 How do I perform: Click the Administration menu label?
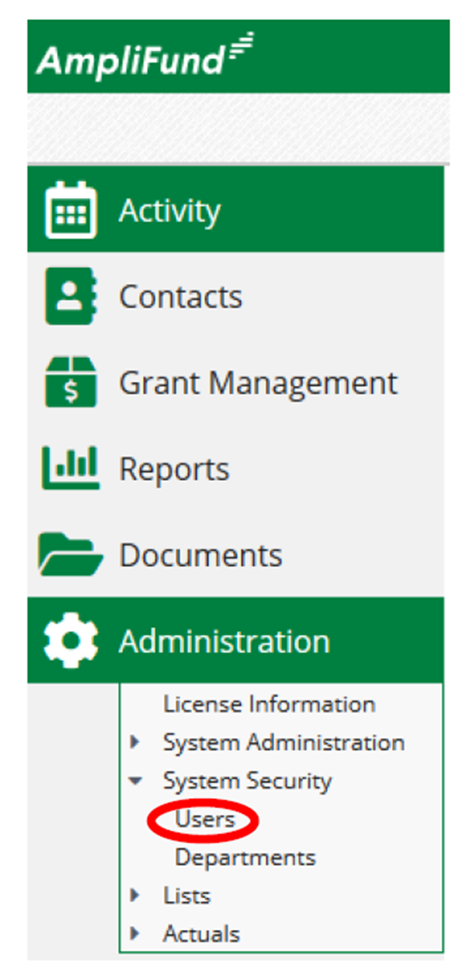[224, 640]
